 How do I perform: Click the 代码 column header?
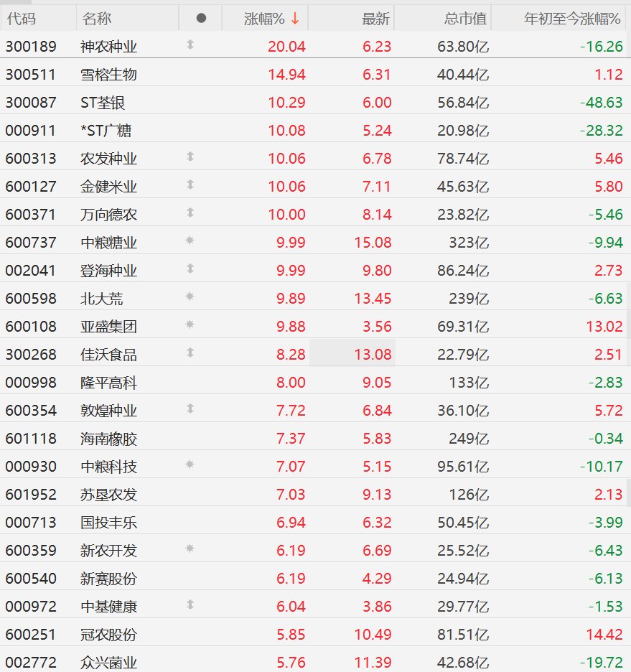click(21, 19)
